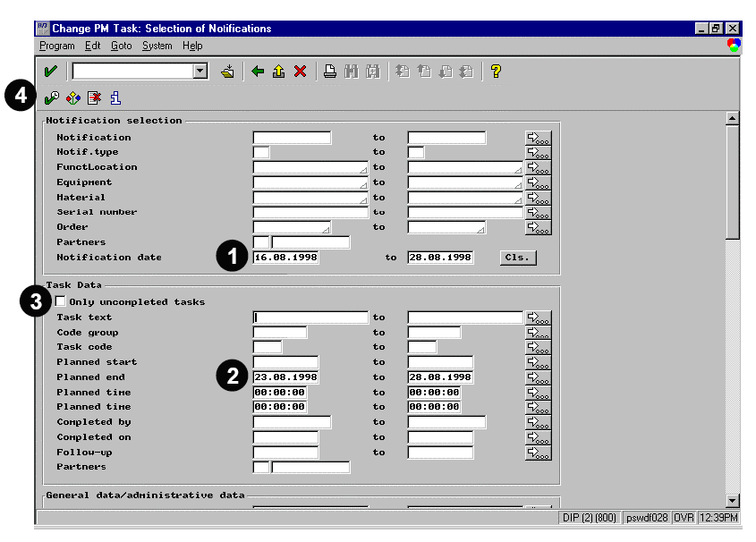Open multiple selection for Order row
The height and width of the screenshot is (542, 756).
(538, 227)
